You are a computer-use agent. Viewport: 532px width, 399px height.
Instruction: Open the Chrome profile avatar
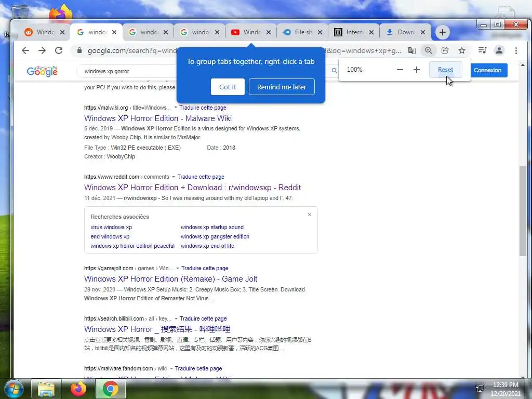click(x=499, y=50)
